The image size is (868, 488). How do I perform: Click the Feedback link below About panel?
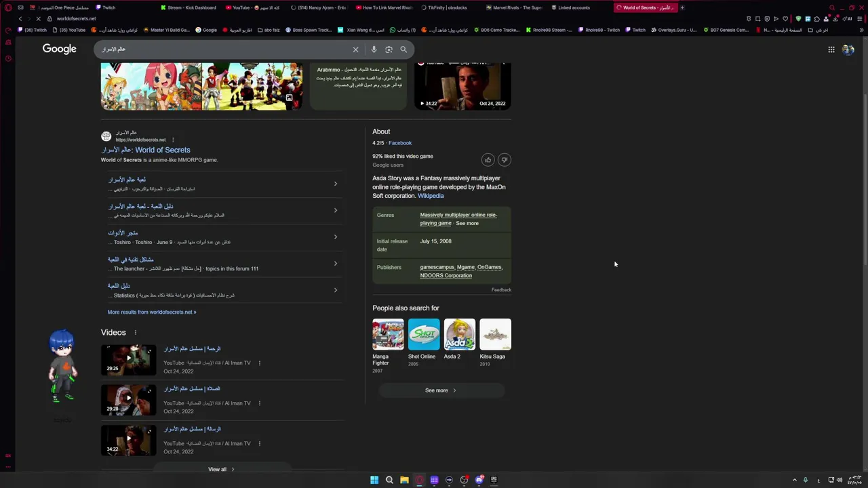click(501, 290)
